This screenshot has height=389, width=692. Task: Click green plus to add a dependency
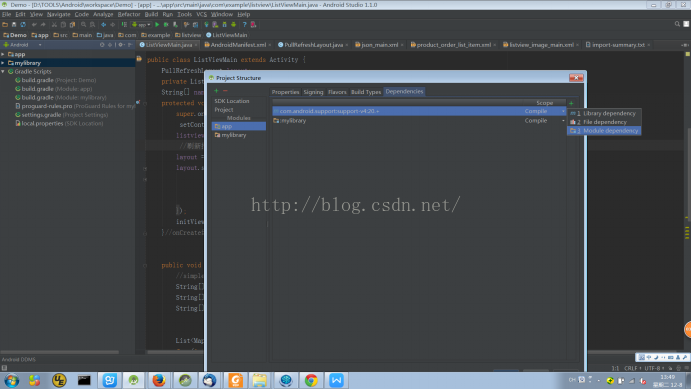coord(571,103)
